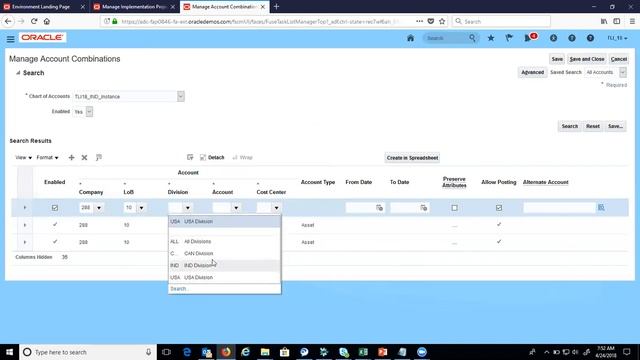Open the From Date calendar picker
640x360 pixels.
click(x=379, y=208)
